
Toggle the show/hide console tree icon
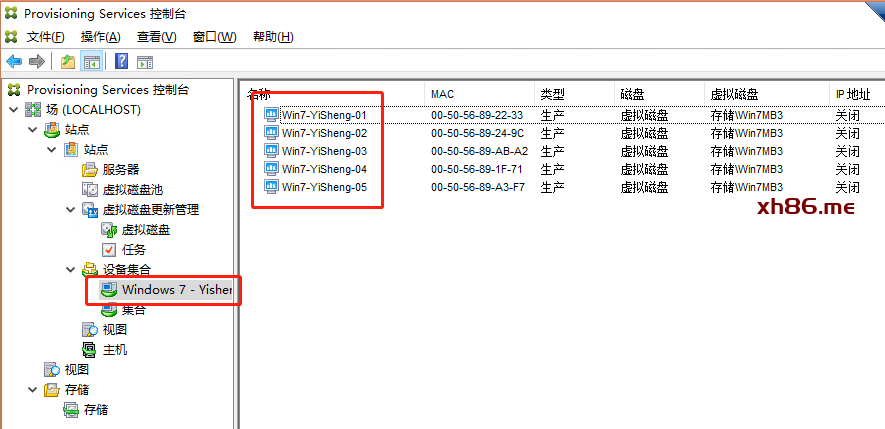91,62
